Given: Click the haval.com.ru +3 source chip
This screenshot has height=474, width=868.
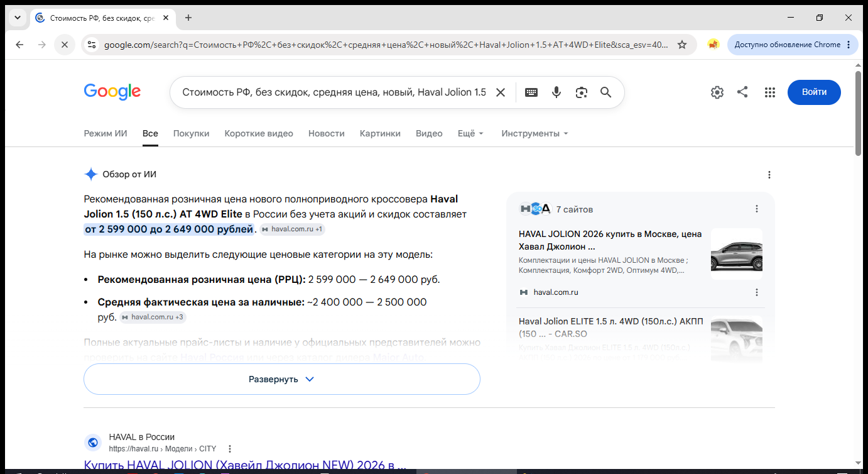Looking at the screenshot, I should pyautogui.click(x=153, y=317).
